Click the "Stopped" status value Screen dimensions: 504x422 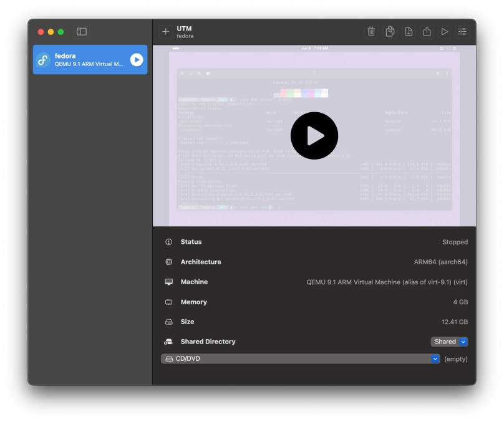coord(455,242)
